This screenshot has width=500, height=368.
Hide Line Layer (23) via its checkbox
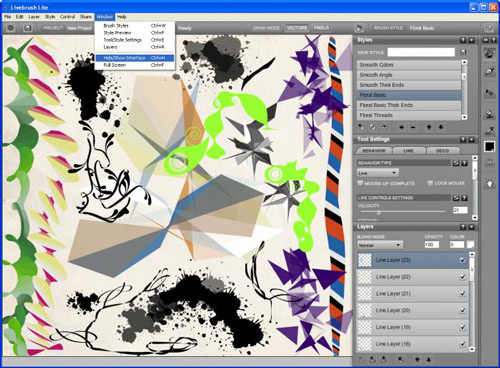coord(462,260)
